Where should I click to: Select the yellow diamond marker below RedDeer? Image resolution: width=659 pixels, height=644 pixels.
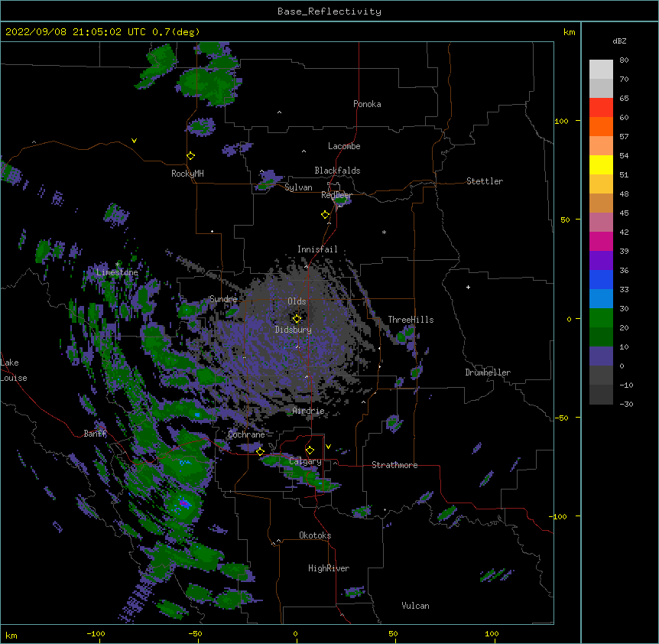[325, 215]
